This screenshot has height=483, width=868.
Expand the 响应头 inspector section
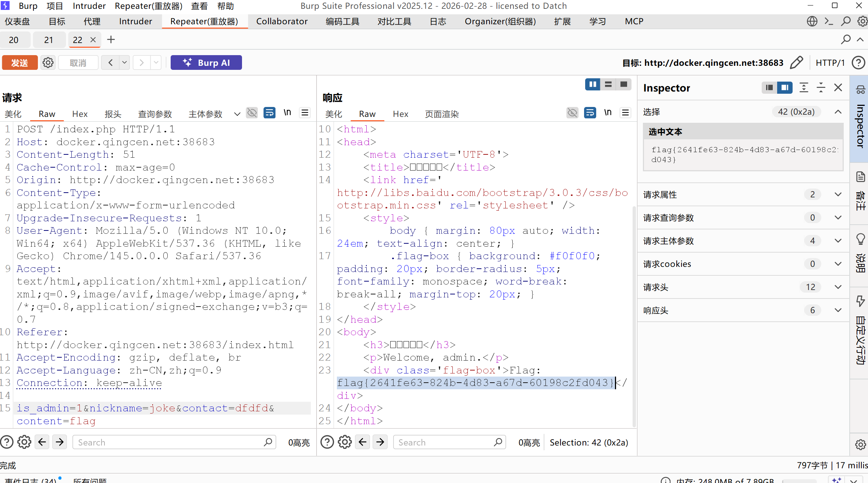tap(838, 310)
